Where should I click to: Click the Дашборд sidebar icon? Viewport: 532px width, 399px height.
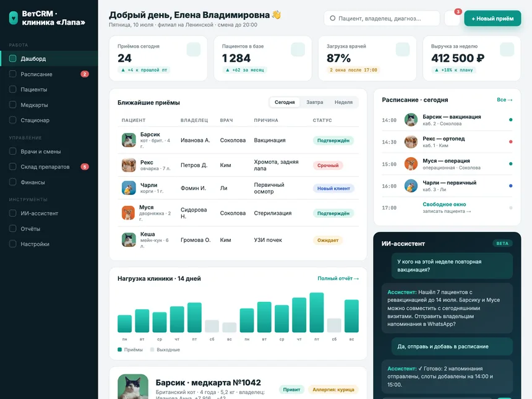point(12,58)
